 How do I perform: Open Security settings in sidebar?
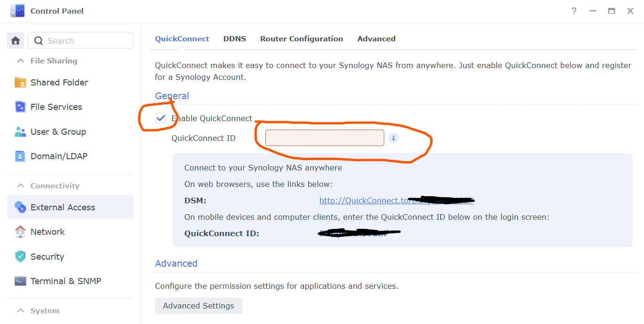[x=70, y=256]
